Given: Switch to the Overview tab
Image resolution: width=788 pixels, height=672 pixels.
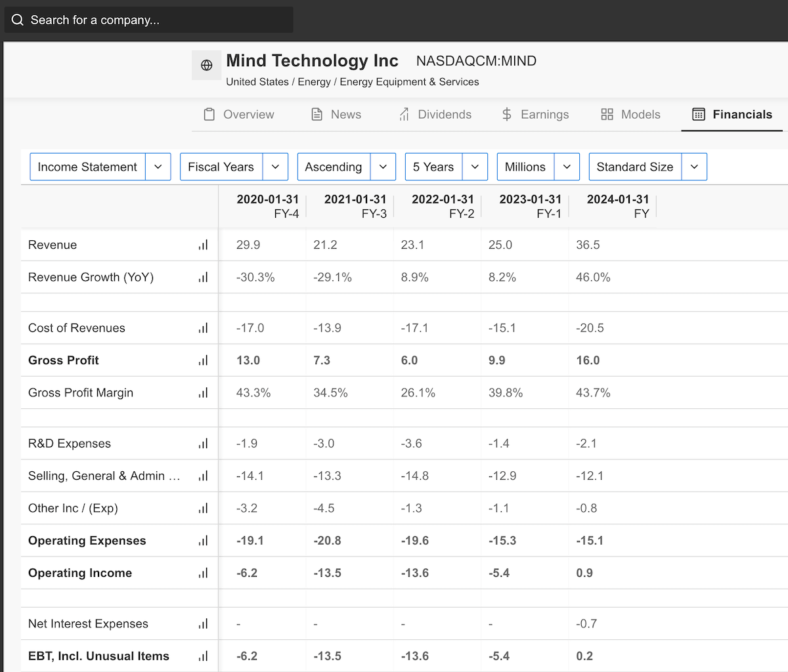Looking at the screenshot, I should pyautogui.click(x=238, y=114).
